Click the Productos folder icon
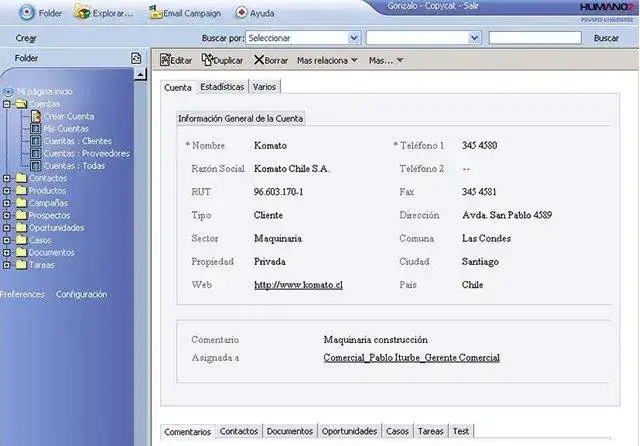 click(x=21, y=191)
